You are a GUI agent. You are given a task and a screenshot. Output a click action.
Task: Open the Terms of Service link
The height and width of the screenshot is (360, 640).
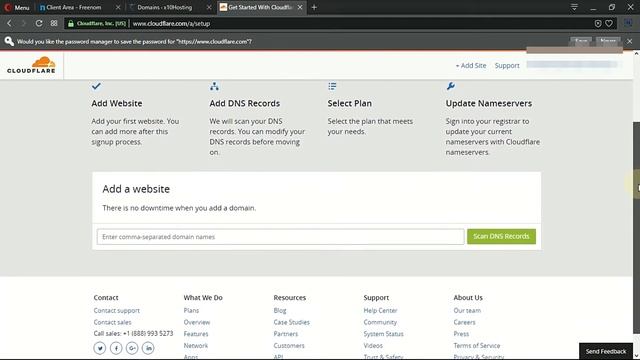tap(477, 346)
